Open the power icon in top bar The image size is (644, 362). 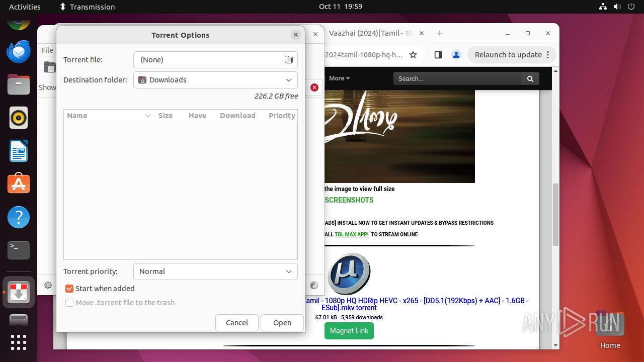632,7
